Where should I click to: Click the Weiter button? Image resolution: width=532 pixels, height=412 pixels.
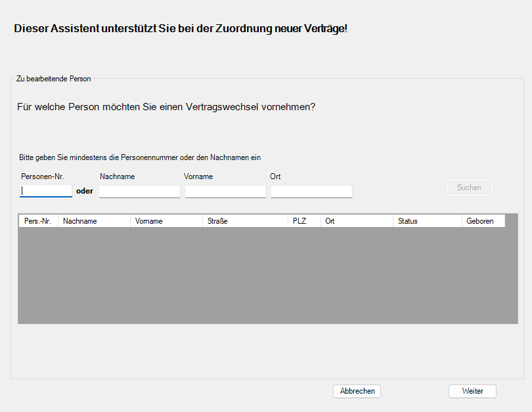coord(472,391)
